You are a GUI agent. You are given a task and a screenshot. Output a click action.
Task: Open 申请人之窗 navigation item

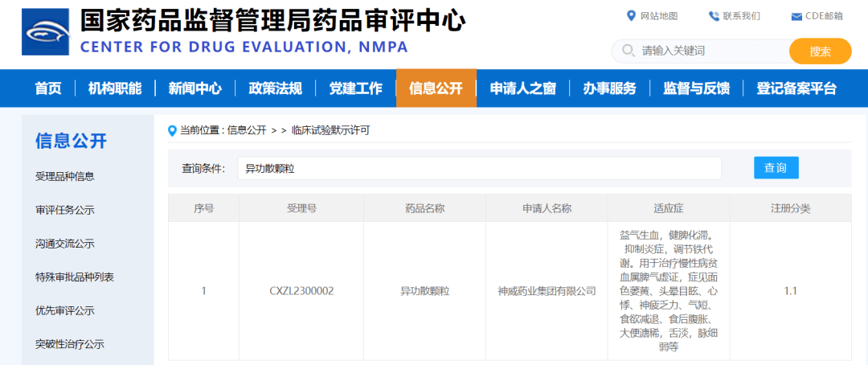522,88
